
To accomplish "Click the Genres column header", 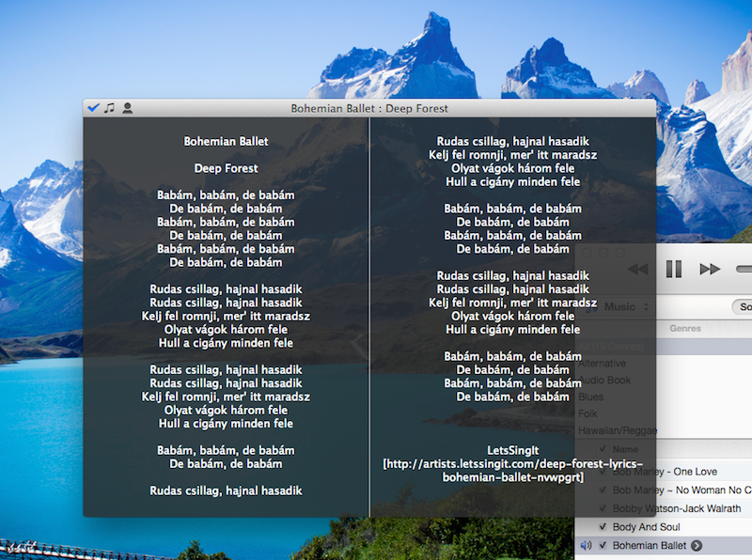I will 685,329.
